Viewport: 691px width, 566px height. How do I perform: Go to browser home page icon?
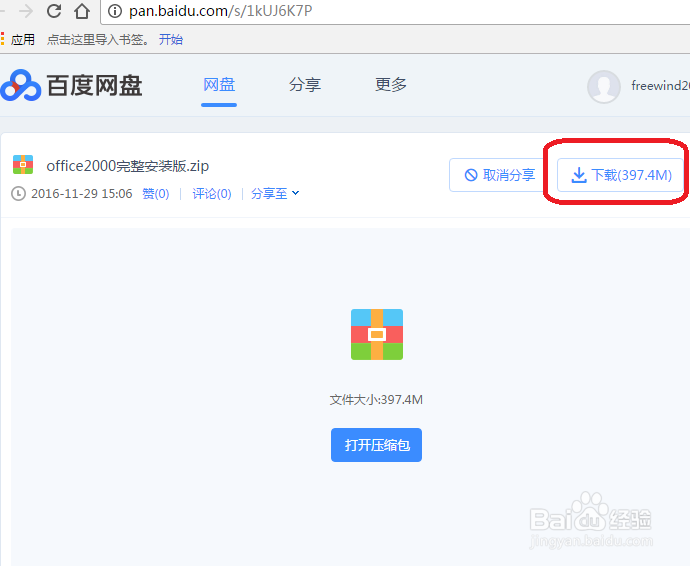click(x=82, y=11)
